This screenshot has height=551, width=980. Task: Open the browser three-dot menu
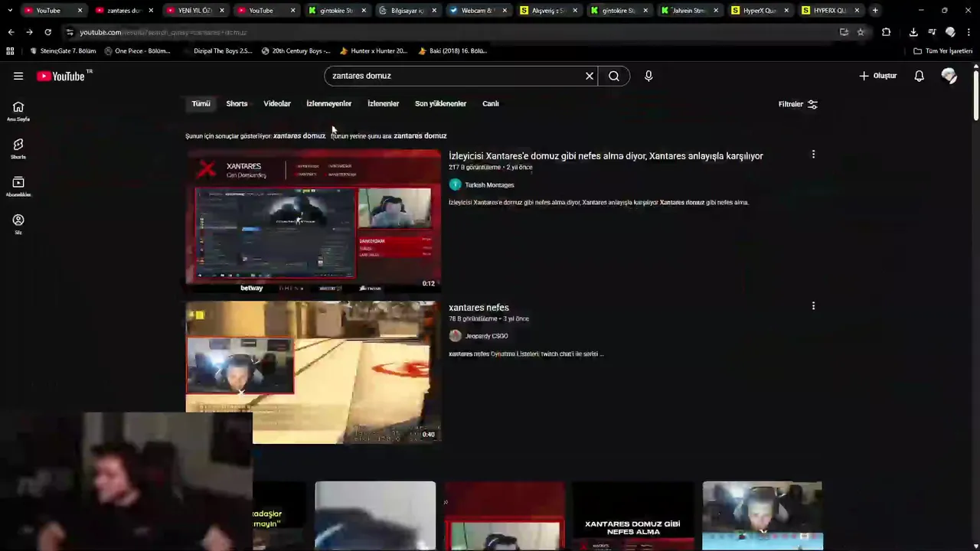point(969,32)
